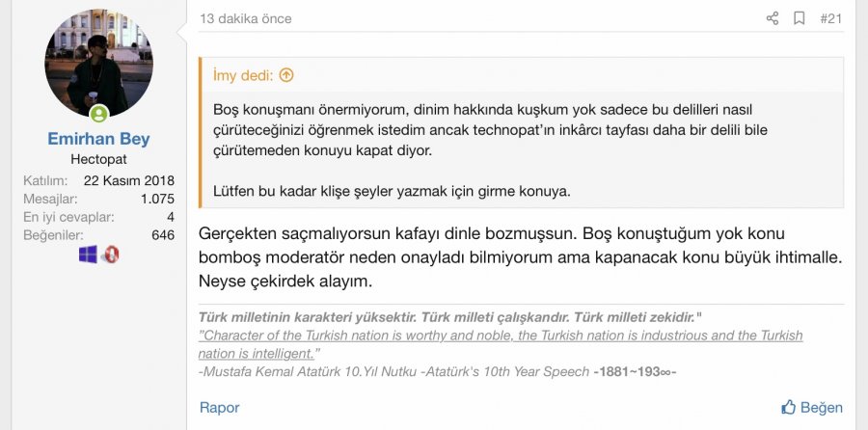Open the Emirhan Bey username link
This screenshot has height=430, width=868.
[98, 139]
